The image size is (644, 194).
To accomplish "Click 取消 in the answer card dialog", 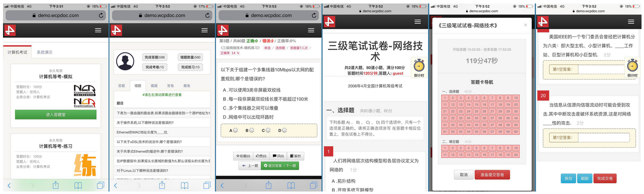I will (x=463, y=175).
